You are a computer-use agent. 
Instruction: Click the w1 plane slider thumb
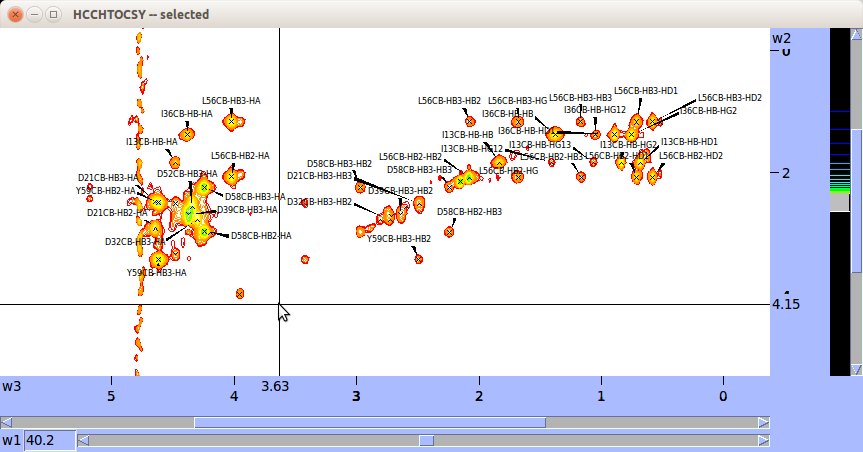tap(426, 440)
